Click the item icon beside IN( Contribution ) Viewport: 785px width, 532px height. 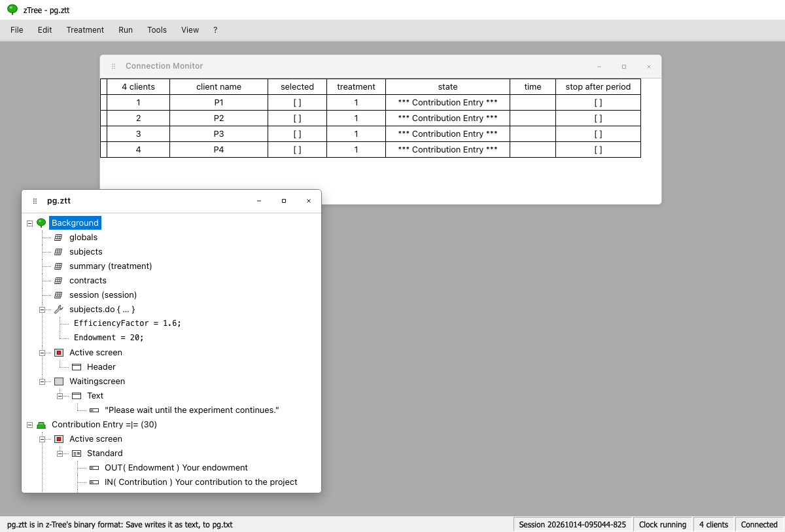(94, 482)
